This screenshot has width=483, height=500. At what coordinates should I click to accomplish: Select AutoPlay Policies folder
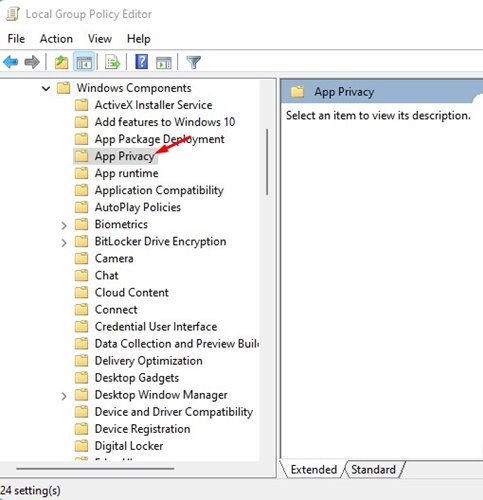point(138,207)
